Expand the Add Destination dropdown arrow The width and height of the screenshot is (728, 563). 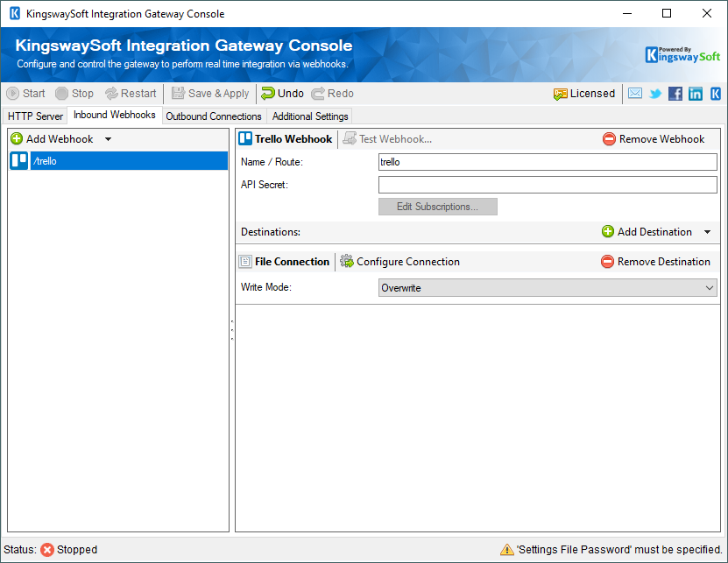pyautogui.click(x=708, y=232)
